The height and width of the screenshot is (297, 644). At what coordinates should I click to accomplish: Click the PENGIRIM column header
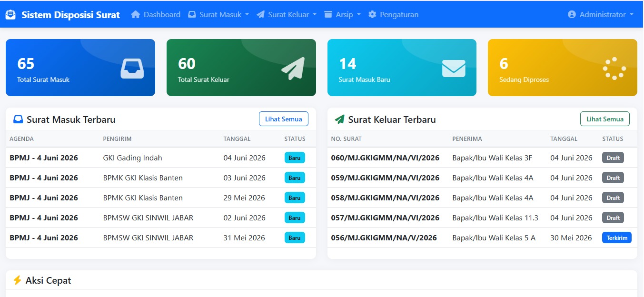[x=117, y=139]
